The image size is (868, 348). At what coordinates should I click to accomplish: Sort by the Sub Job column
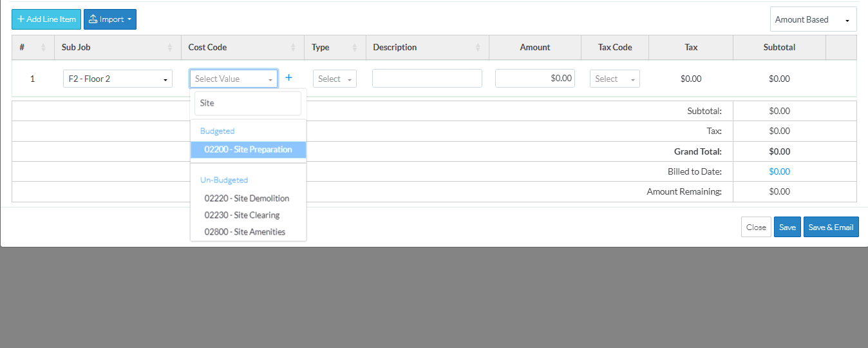tap(118, 48)
